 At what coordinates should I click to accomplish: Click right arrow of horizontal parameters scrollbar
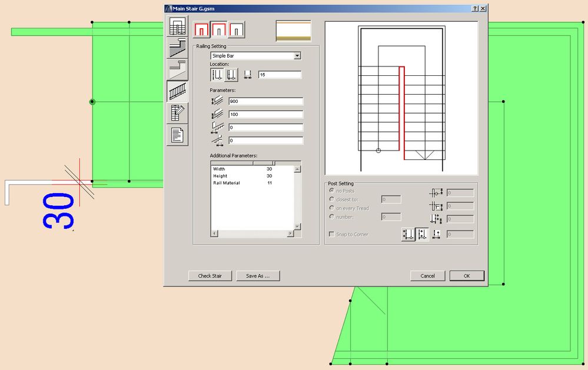tap(290, 234)
